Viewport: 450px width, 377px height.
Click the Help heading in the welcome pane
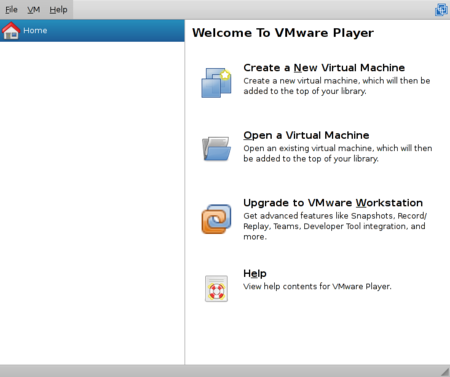[255, 274]
